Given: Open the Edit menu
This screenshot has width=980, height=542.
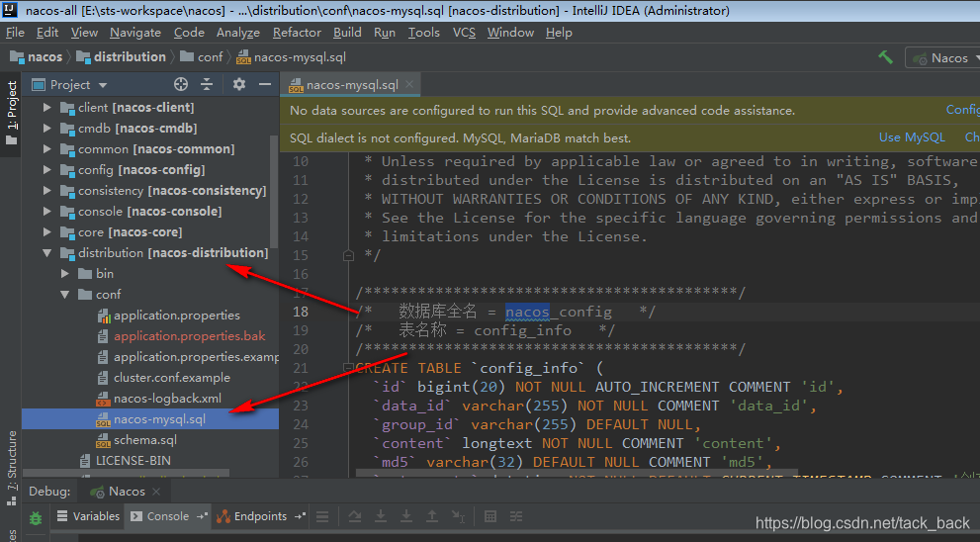Looking at the screenshot, I should (46, 33).
